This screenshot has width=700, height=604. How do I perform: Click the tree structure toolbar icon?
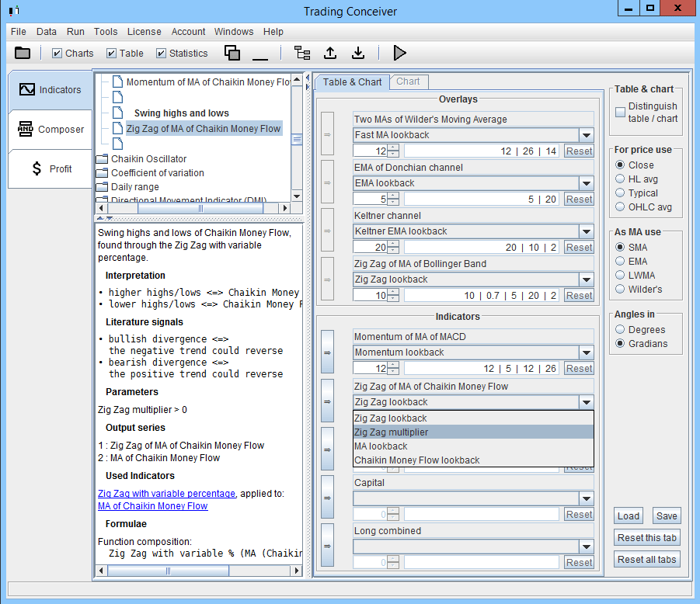click(302, 53)
